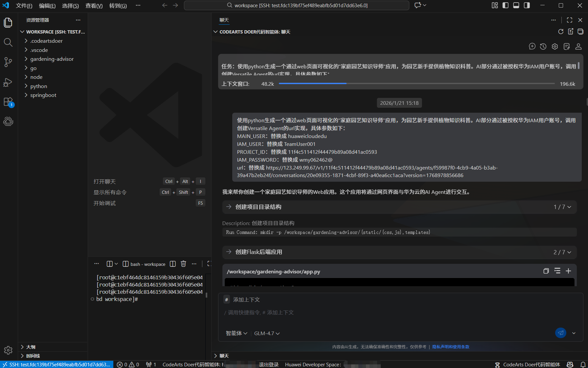The image size is (588, 368).
Task: Expand the send options chevron
Action: [x=574, y=333]
